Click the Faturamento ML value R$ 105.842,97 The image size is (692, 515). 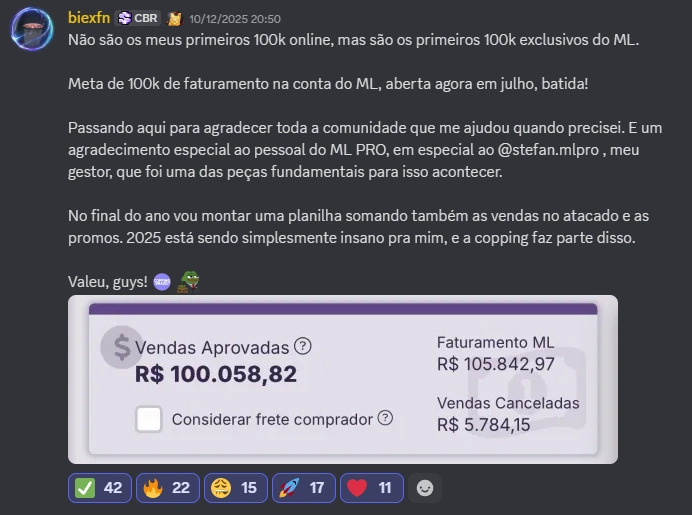pyautogui.click(x=496, y=364)
